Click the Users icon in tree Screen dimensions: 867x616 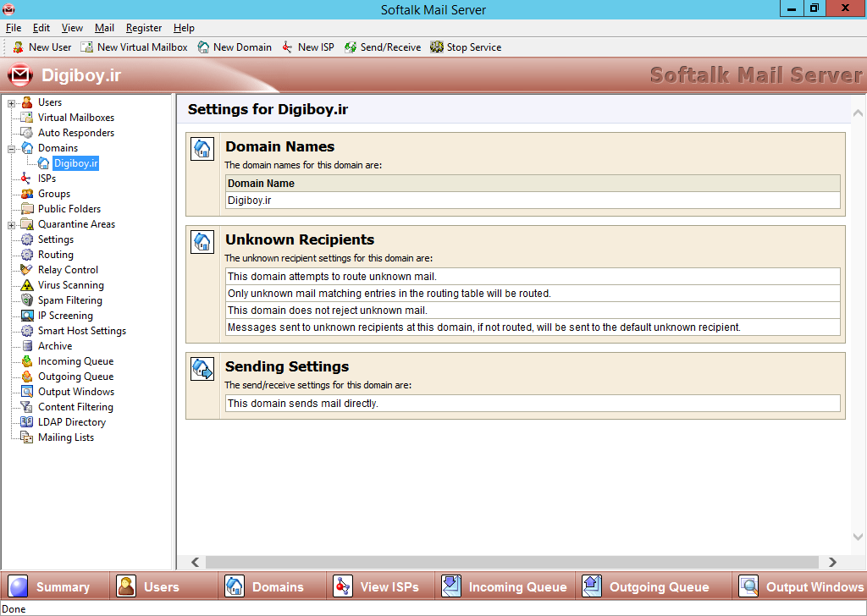point(27,102)
